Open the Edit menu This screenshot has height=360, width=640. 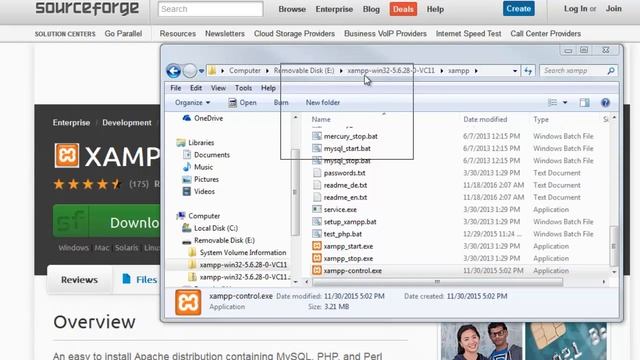(196, 88)
